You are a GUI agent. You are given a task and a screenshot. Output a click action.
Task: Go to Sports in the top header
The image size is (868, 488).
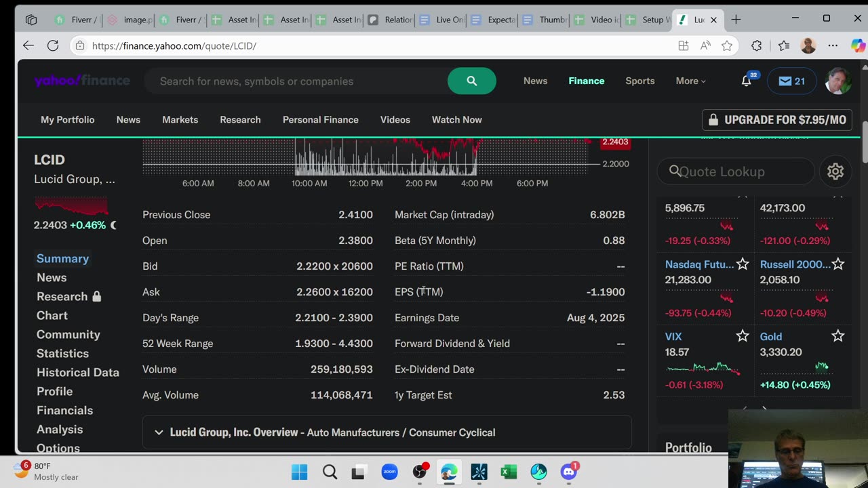point(640,81)
